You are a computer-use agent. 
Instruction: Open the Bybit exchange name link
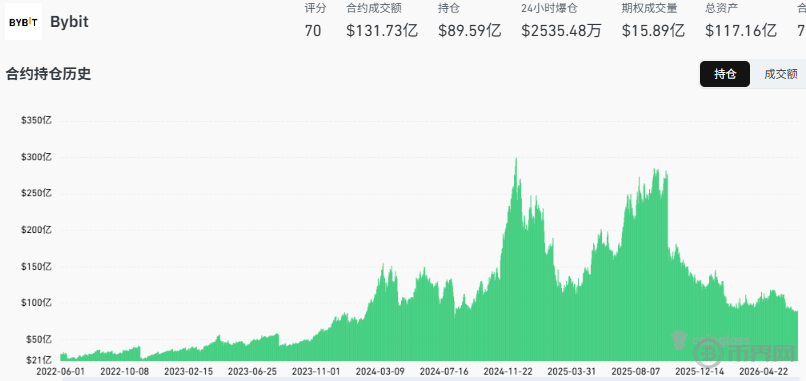(69, 22)
